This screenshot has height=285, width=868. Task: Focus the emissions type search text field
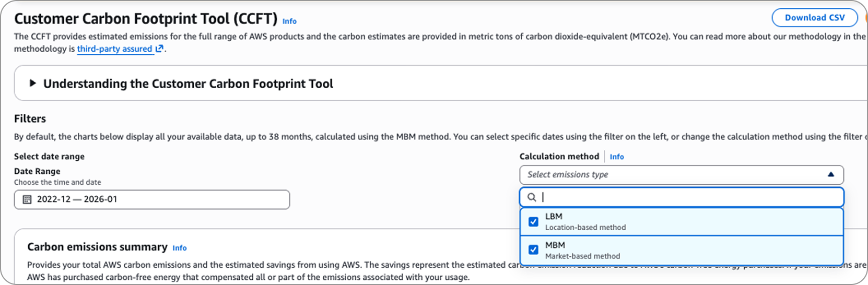pyautogui.click(x=689, y=197)
